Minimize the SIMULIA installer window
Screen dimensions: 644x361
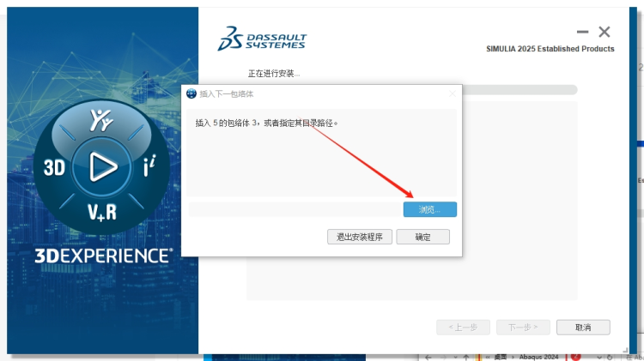pyautogui.click(x=583, y=32)
